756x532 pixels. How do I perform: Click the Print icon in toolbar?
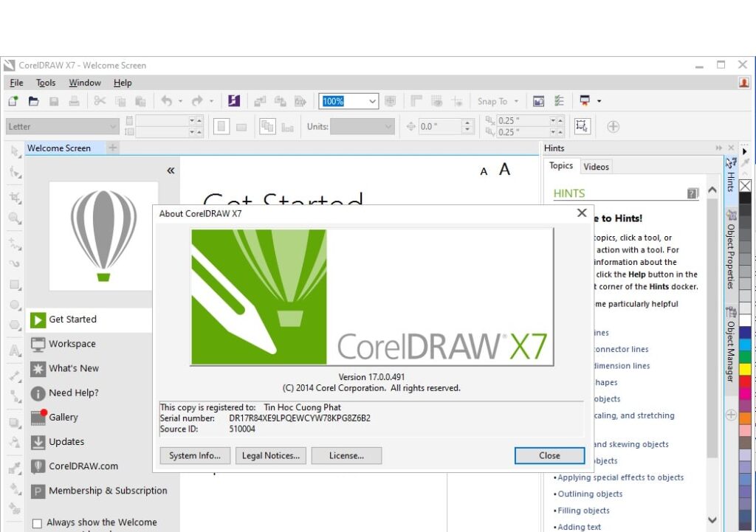(x=74, y=101)
